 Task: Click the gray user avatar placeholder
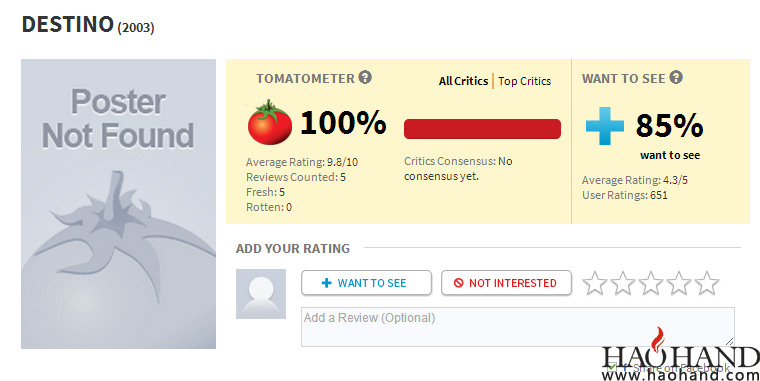click(x=261, y=294)
